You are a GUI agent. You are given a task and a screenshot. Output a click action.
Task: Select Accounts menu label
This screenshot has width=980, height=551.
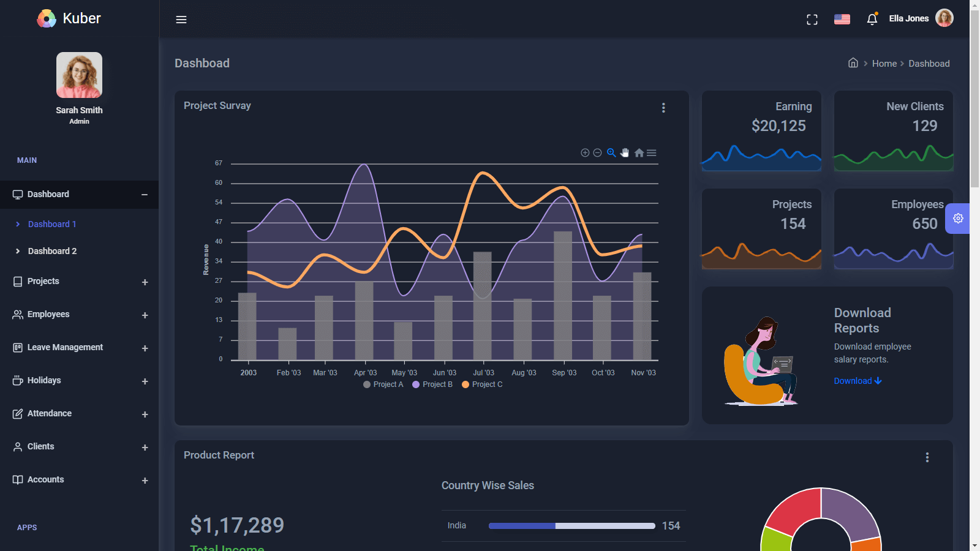click(x=45, y=479)
